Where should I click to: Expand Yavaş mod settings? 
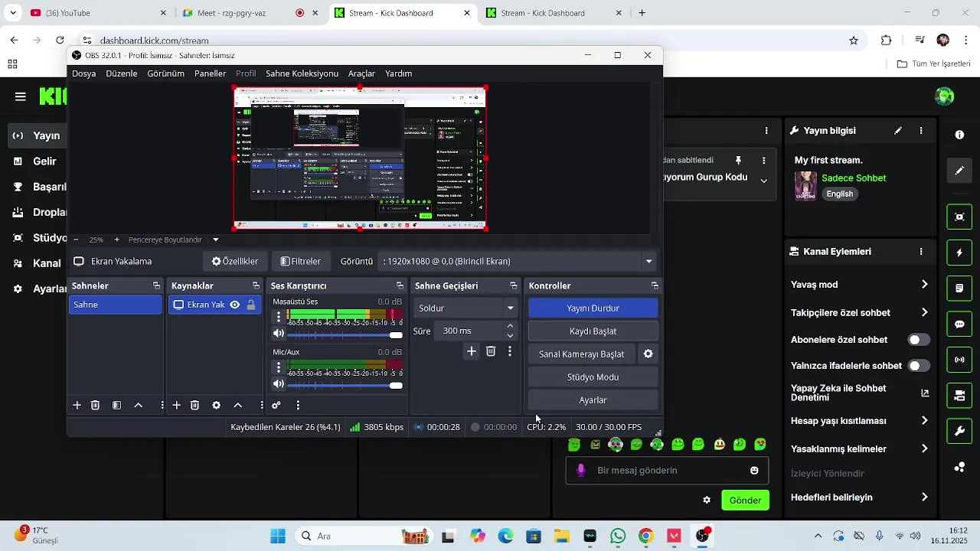pos(924,285)
